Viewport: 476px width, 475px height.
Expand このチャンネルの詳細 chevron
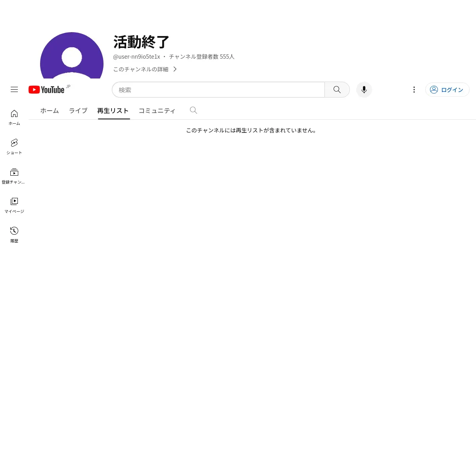click(175, 69)
